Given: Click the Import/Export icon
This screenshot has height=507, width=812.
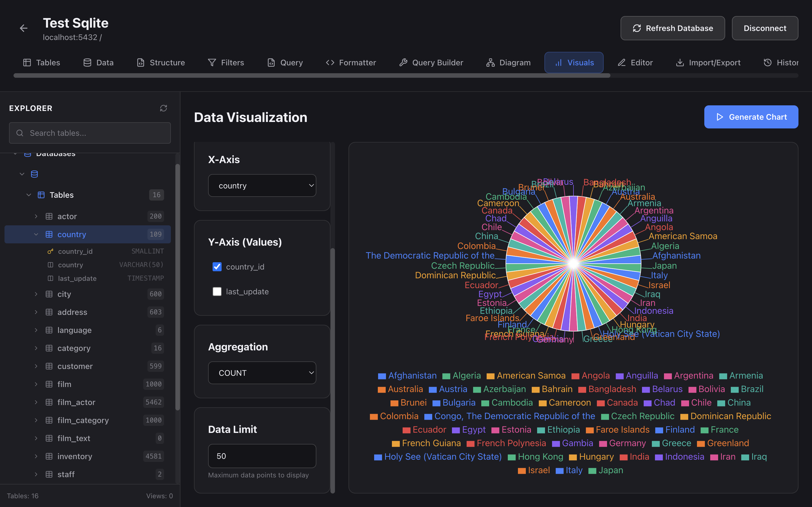Looking at the screenshot, I should tap(680, 62).
